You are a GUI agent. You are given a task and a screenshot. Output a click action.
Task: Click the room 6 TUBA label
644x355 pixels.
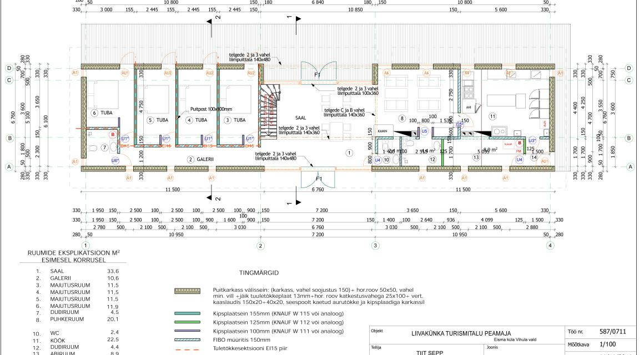[107, 113]
